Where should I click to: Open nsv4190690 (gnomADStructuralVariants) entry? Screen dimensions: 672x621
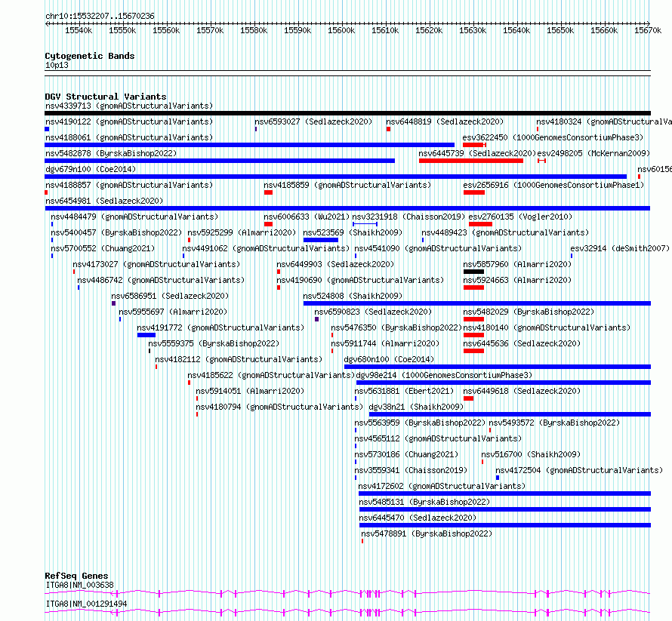tap(360, 280)
